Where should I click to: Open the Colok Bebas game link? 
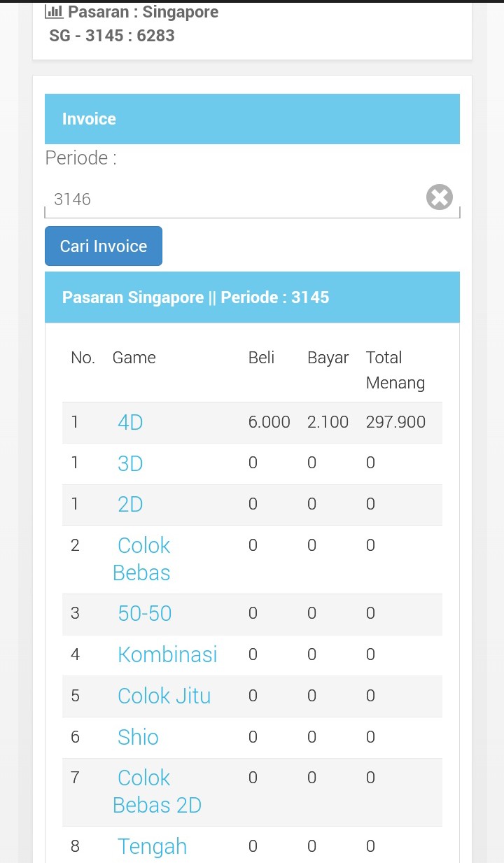[143, 559]
